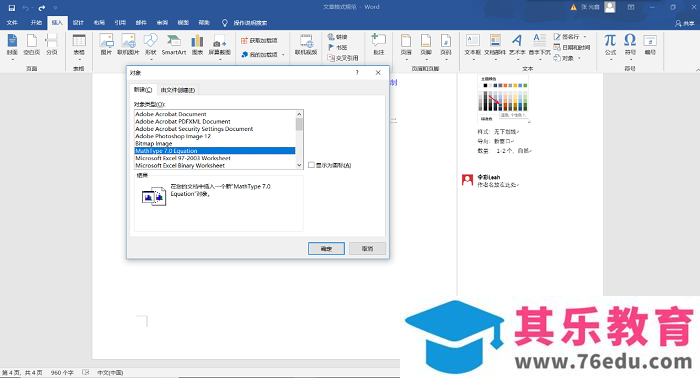This screenshot has height=378, width=700.
Task: Switch to Create from File (由文件创建) tab
Action: coord(178,90)
